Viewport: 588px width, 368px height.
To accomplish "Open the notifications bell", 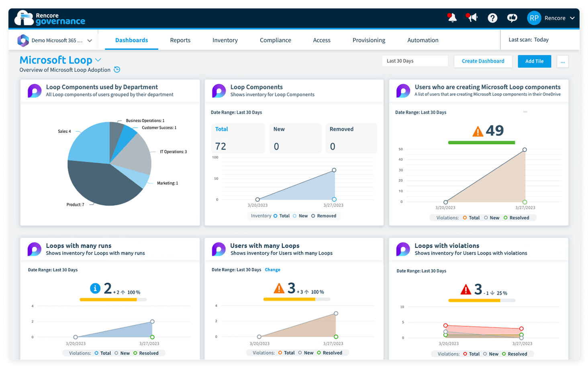I will tap(452, 18).
